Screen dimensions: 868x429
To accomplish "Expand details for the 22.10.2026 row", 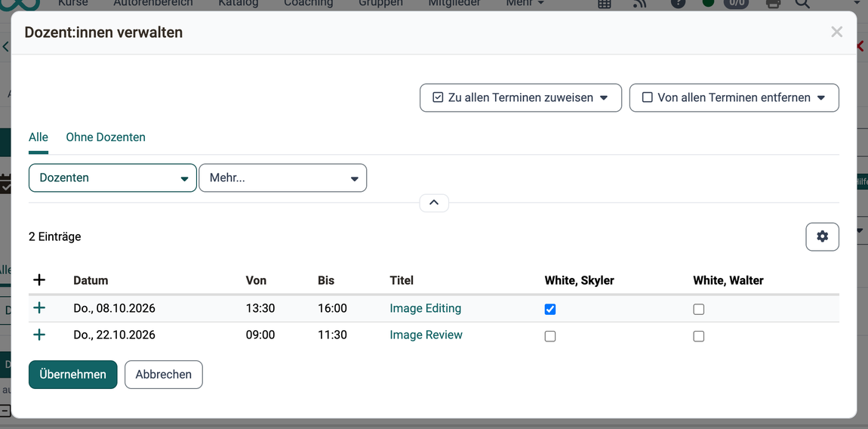I will [x=38, y=335].
